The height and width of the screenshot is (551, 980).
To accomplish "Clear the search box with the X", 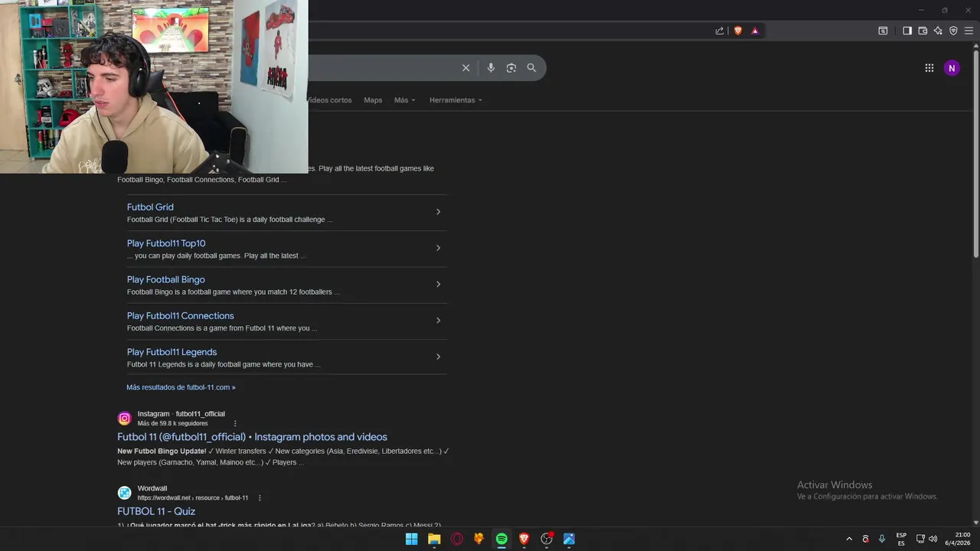I will pos(465,68).
